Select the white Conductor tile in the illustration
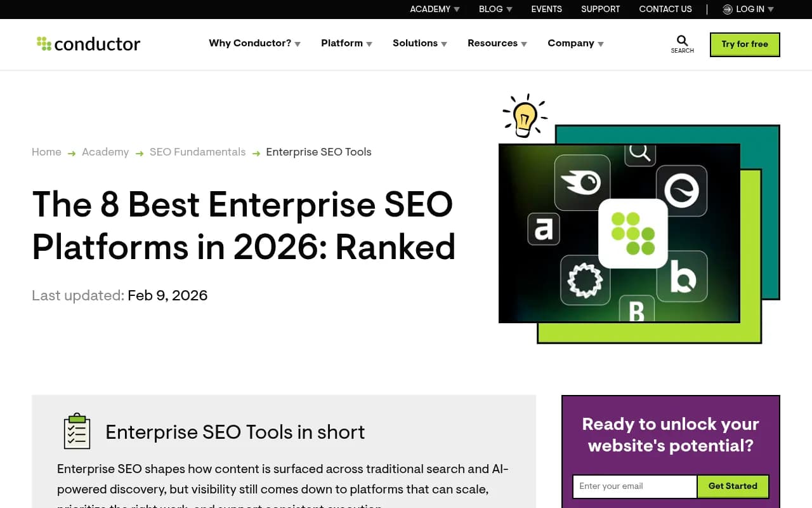Viewport: 812px width, 508px height. (x=633, y=234)
